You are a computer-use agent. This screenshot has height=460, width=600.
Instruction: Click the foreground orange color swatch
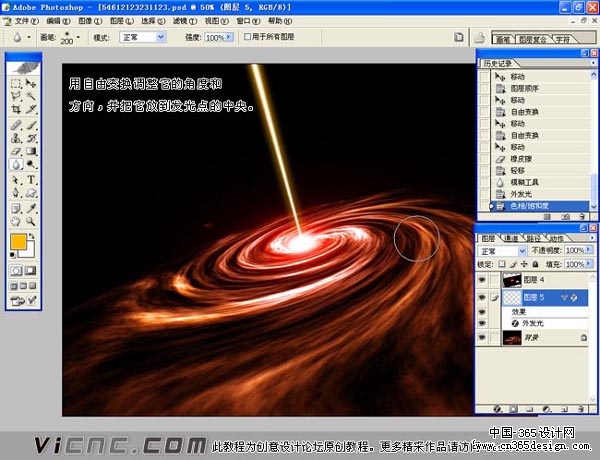tap(18, 241)
